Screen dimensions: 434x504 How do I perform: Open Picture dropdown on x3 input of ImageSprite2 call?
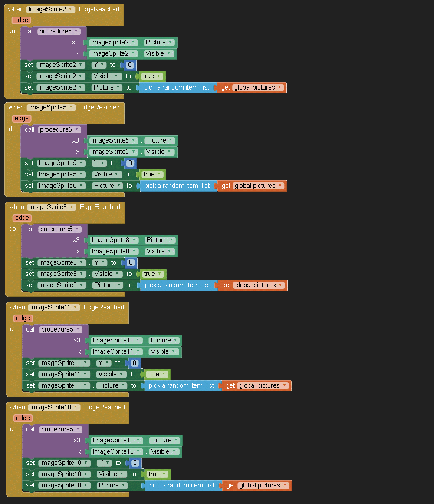pos(170,43)
